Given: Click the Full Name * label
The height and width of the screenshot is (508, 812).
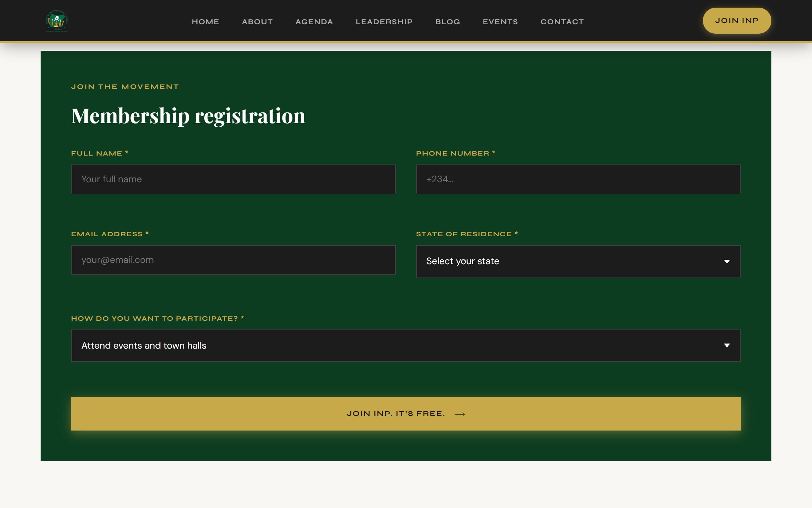Looking at the screenshot, I should [100, 153].
